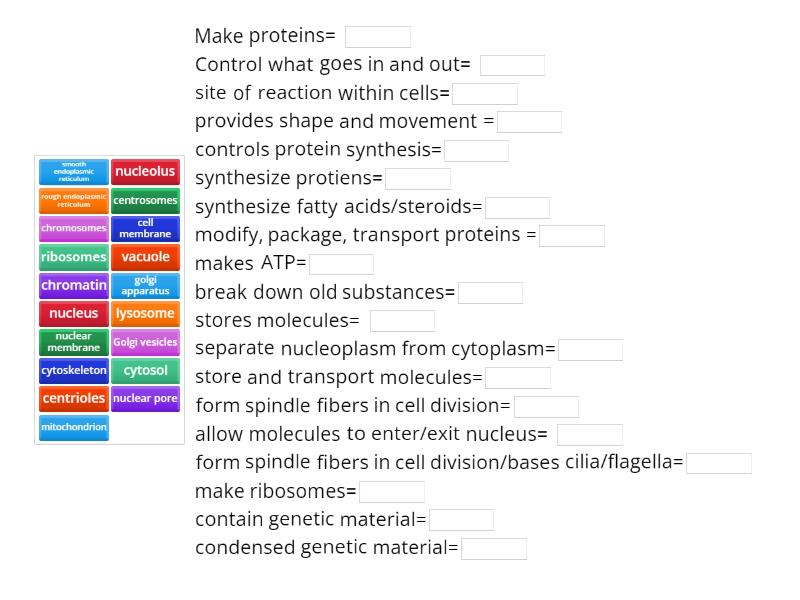Screen dimensions: 800x600
Task: Click the answer box for makes ATP
Action: tap(341, 264)
